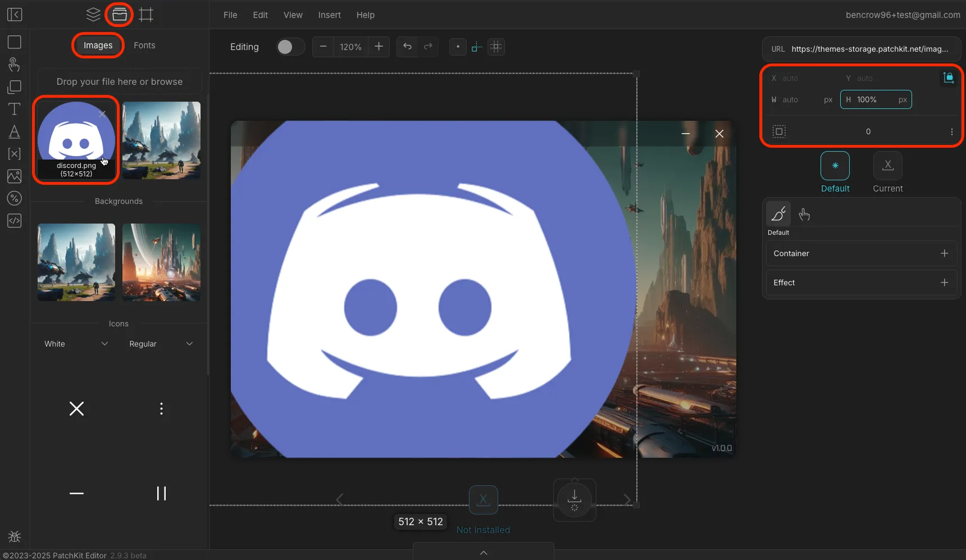This screenshot has width=966, height=560.
Task: Remove discord.png with its X icon
Action: [x=102, y=114]
